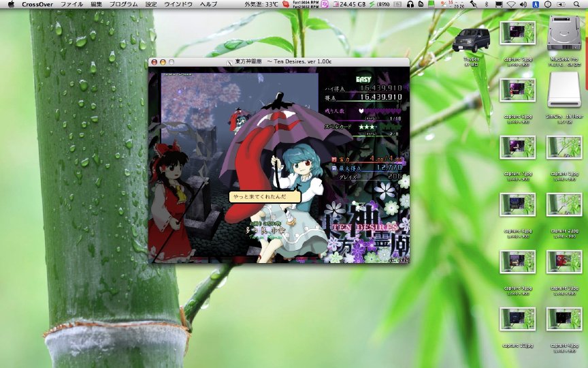Image resolution: width=588 pixels, height=368 pixels.
Task: Click the battery 89% status indicator
Action: (380, 4)
